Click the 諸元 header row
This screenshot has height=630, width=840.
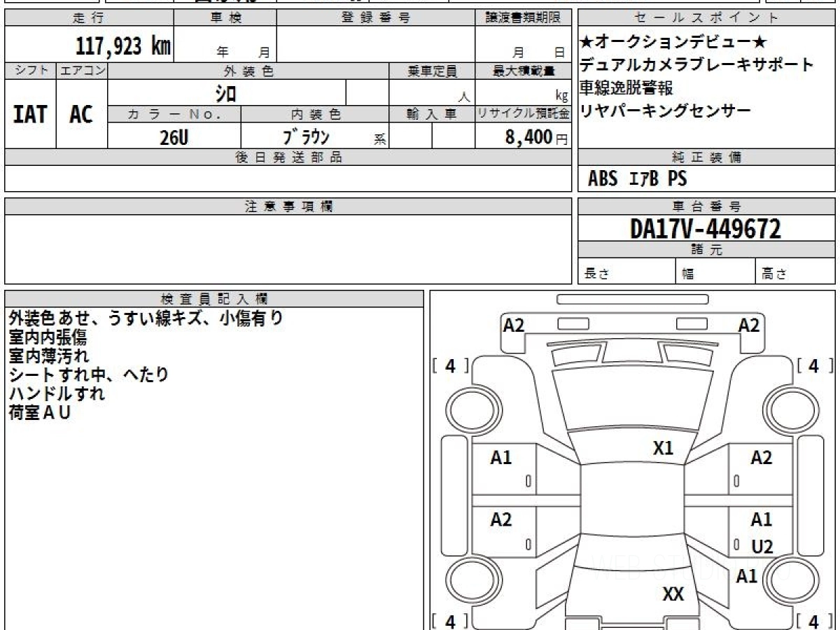(707, 250)
